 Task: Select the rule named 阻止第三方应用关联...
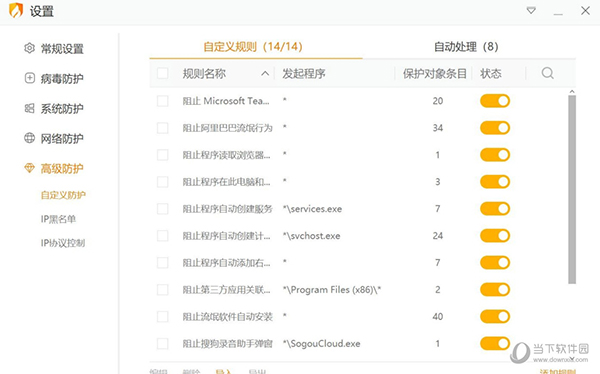tap(226, 290)
